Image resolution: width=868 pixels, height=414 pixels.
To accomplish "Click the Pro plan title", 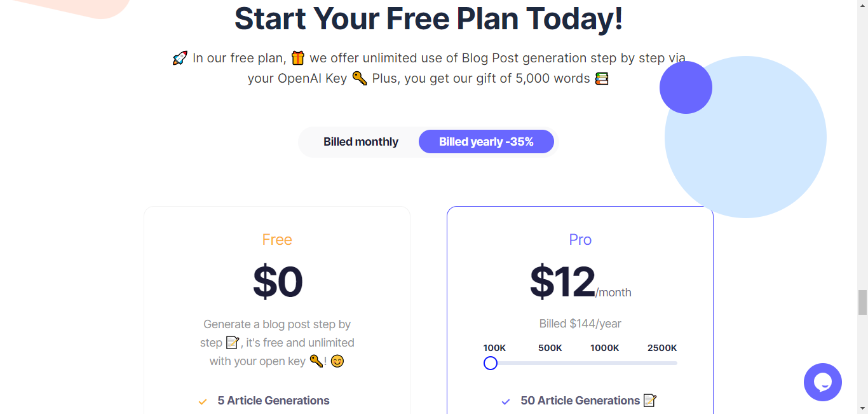I will click(x=580, y=240).
